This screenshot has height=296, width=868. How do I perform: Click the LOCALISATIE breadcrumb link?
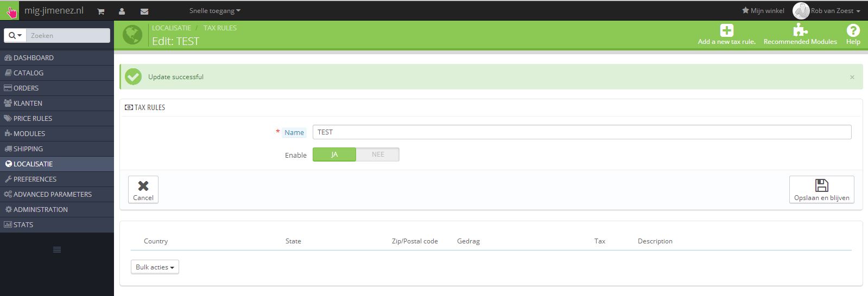click(x=172, y=28)
